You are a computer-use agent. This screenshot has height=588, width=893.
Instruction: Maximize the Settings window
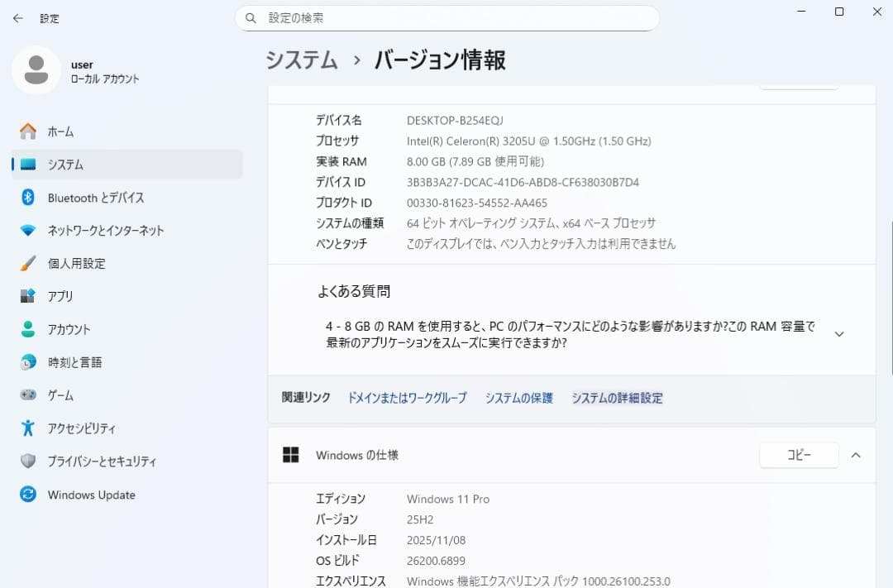click(x=839, y=12)
